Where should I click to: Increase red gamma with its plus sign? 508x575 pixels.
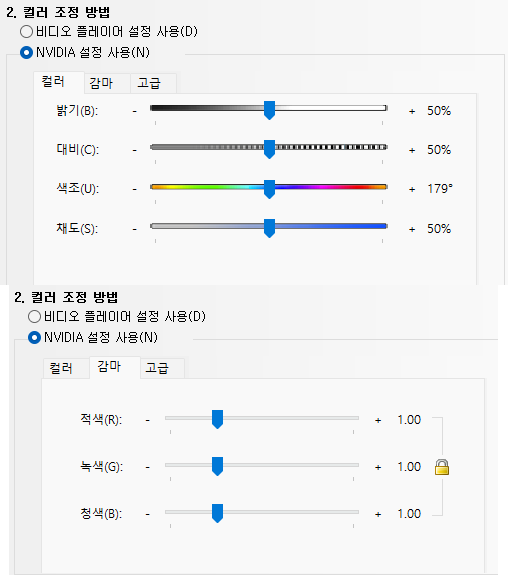[x=378, y=420]
